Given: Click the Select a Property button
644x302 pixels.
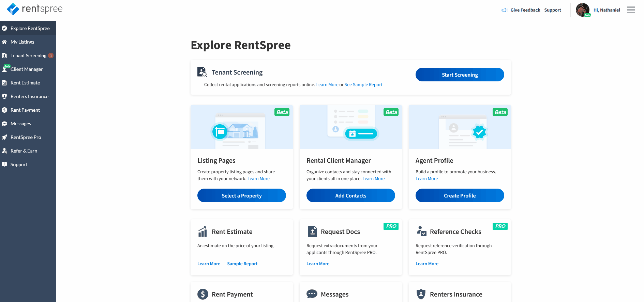Looking at the screenshot, I should coord(241,195).
